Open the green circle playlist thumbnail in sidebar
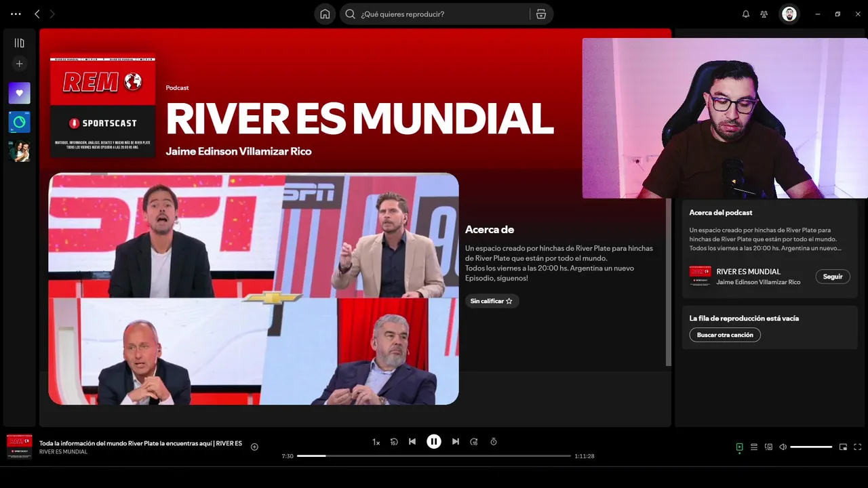 (19, 122)
